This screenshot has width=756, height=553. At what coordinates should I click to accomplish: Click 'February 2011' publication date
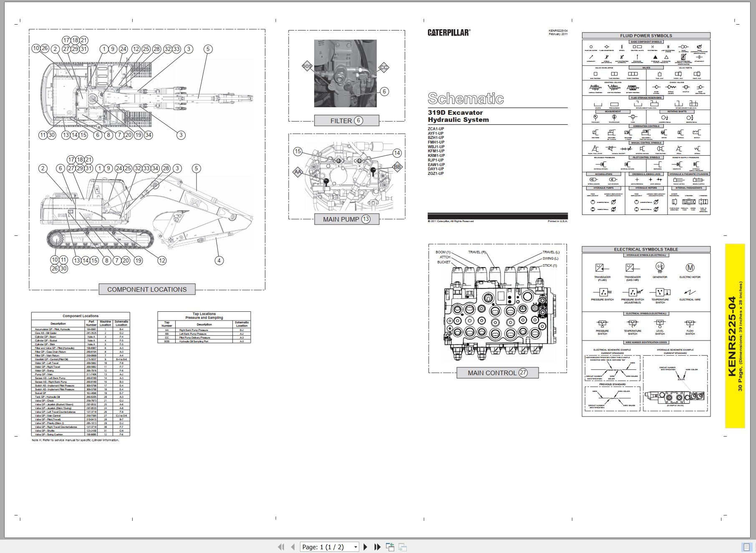point(558,34)
